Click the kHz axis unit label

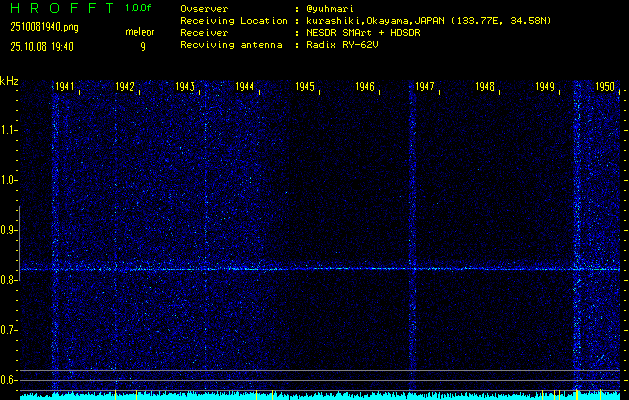click(x=9, y=81)
